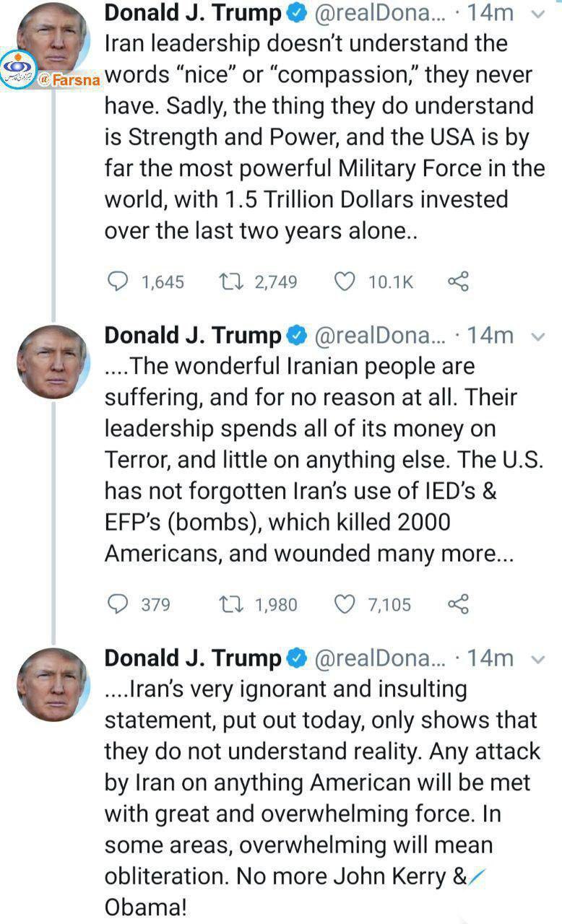
Task: Open the third tweet's dropdown menu
Action: click(537, 658)
